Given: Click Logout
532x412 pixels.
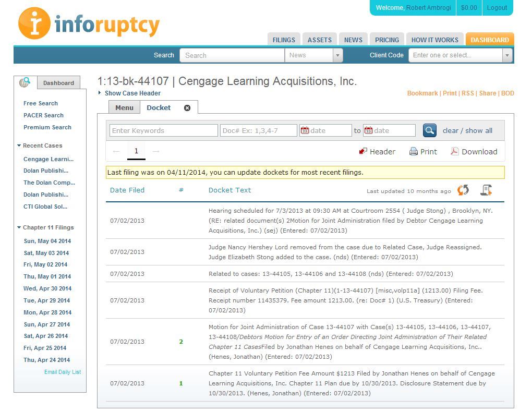Looking at the screenshot, I should (x=497, y=7).
